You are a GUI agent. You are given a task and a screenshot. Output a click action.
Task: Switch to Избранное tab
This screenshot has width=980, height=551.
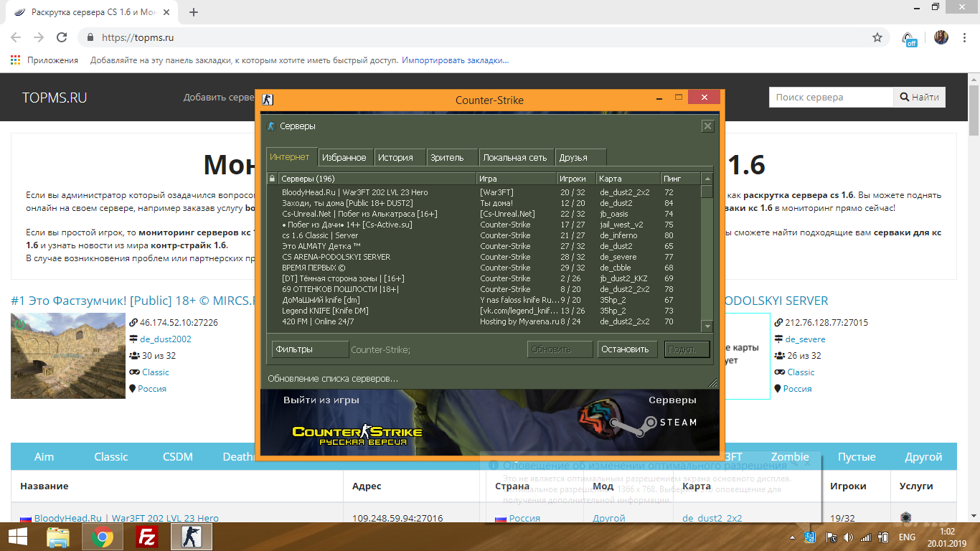pyautogui.click(x=344, y=157)
